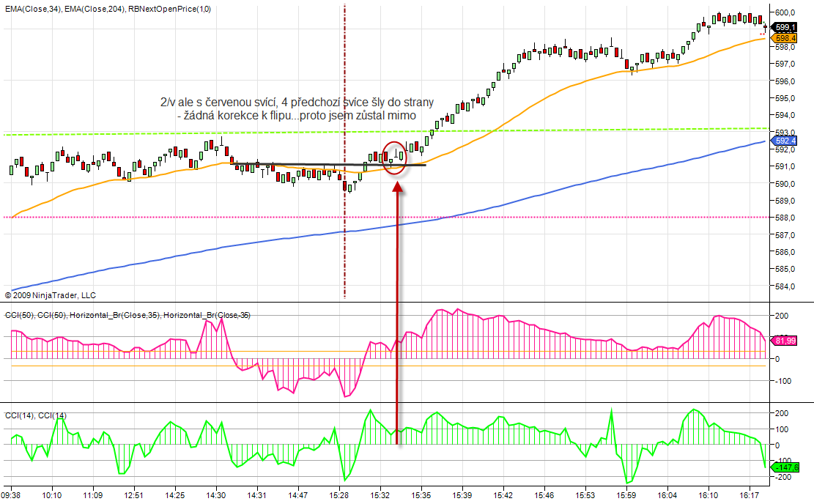Click the 16:04 time axis label

point(667,495)
